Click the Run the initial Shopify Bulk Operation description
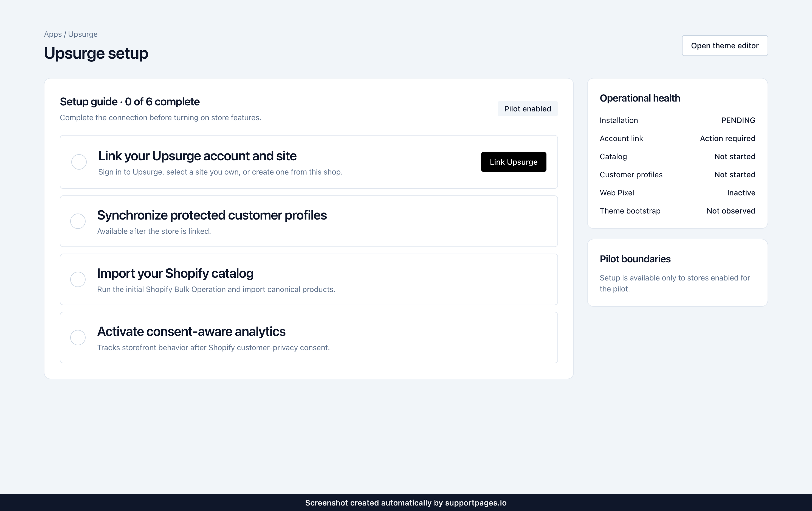 pyautogui.click(x=216, y=290)
